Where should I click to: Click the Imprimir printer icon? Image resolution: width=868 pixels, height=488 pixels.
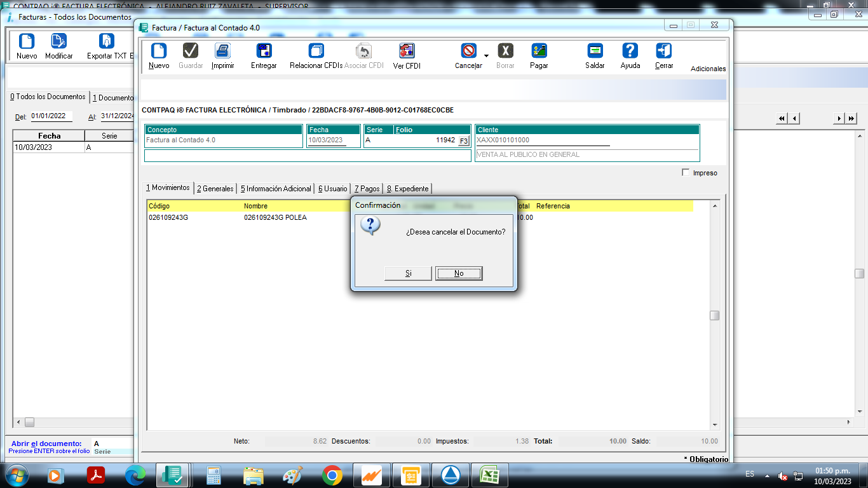222,51
